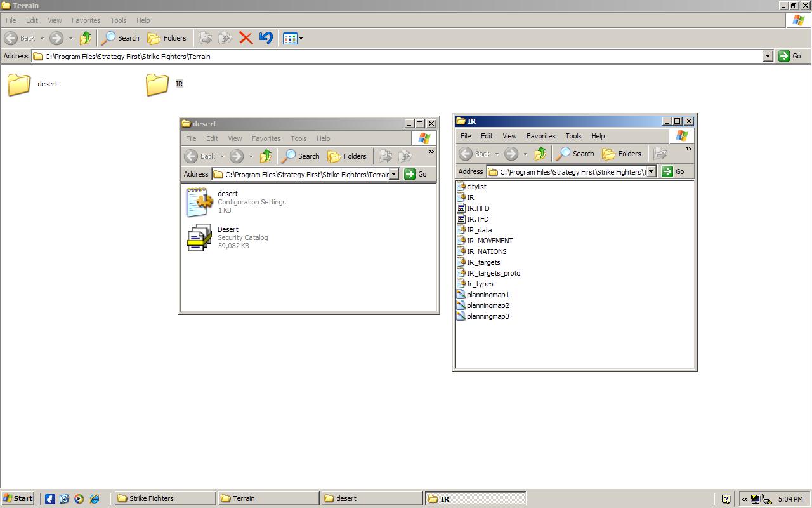Click the Undo icon in Terrain toolbar
The height and width of the screenshot is (508, 812).
coord(266,38)
